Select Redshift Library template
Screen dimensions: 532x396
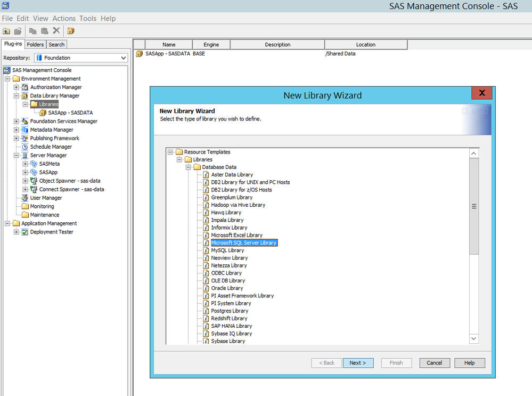coord(229,318)
